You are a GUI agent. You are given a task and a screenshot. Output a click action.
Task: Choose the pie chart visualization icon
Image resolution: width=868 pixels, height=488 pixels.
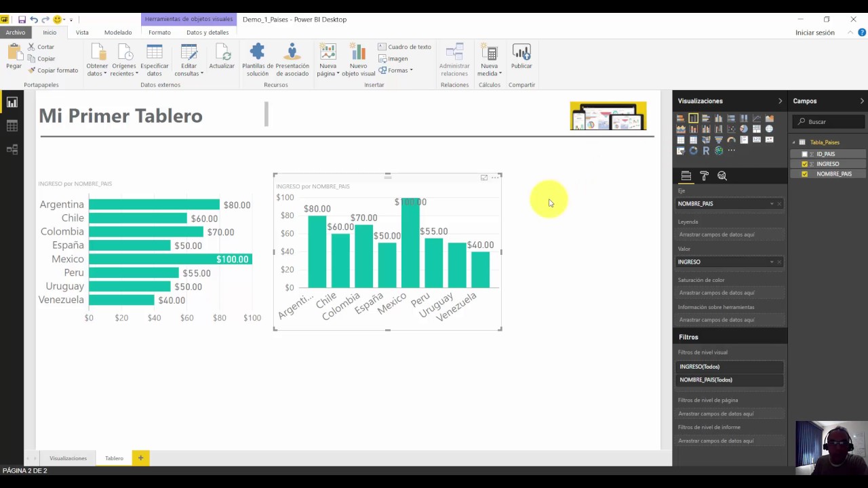(x=744, y=129)
